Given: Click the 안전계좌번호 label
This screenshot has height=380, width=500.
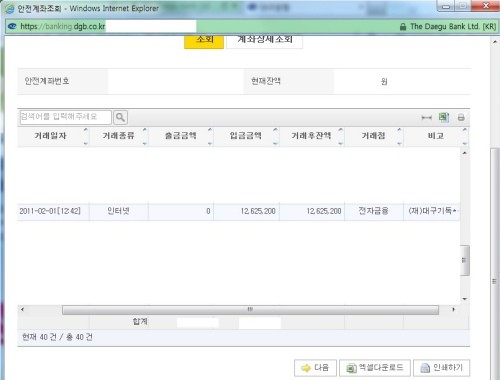Looking at the screenshot, I should [47, 81].
